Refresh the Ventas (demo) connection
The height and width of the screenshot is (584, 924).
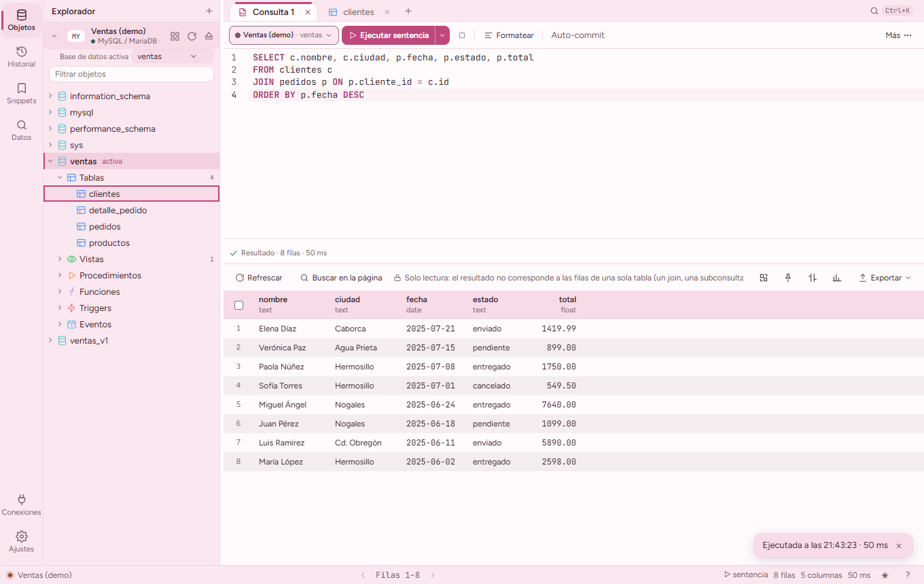(192, 36)
